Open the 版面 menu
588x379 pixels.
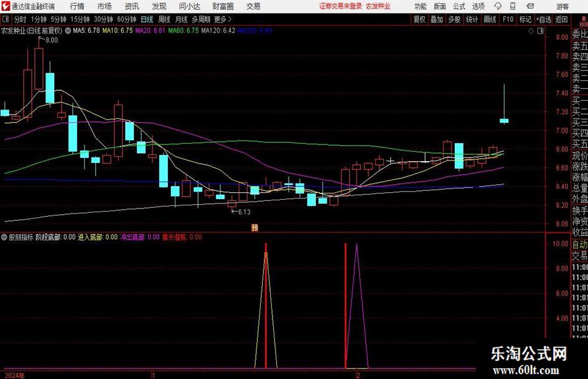pos(440,6)
